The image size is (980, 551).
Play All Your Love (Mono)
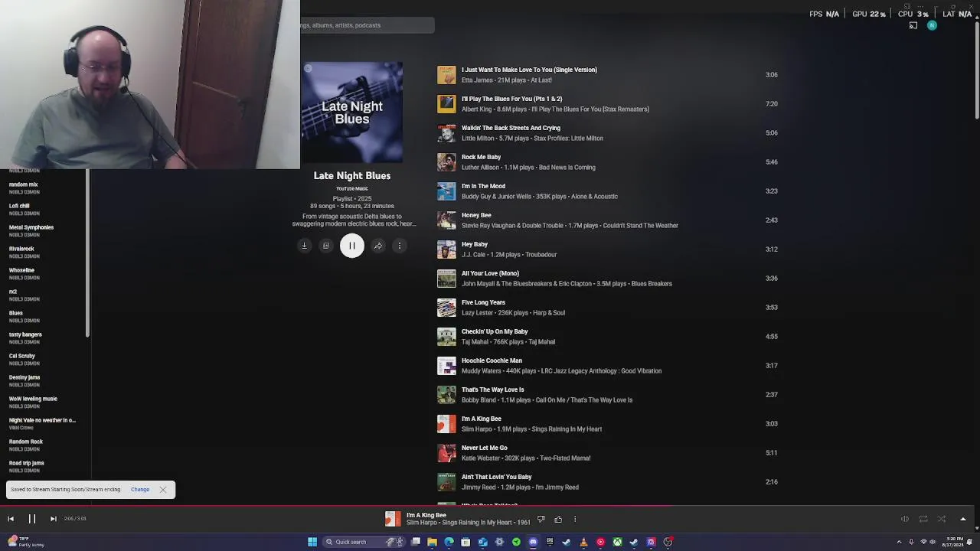490,273
